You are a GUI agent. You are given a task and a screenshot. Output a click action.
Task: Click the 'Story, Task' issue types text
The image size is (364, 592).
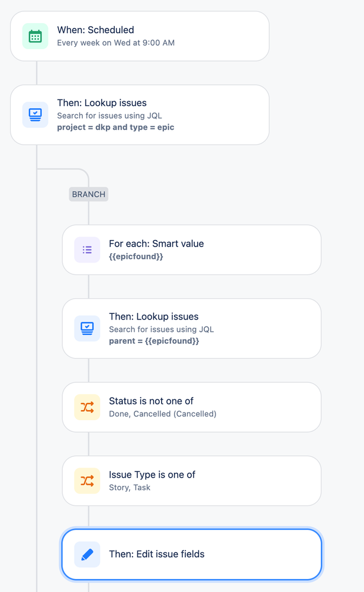coord(130,488)
